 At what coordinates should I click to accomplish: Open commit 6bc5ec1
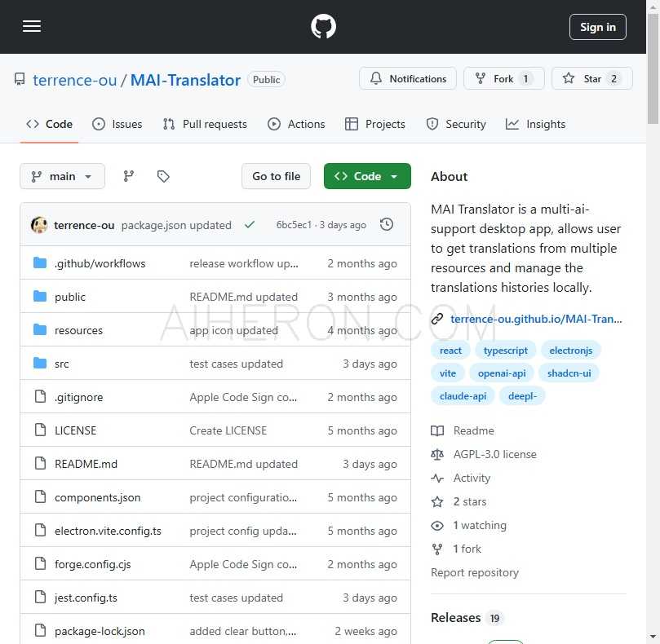(294, 225)
